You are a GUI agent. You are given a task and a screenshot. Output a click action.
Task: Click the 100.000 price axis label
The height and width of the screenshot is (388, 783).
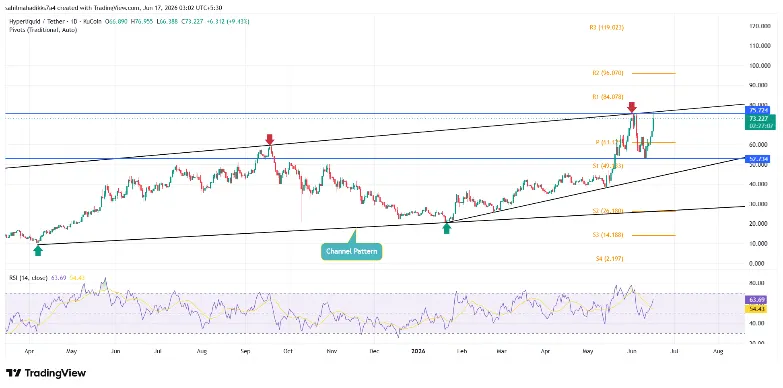point(759,65)
